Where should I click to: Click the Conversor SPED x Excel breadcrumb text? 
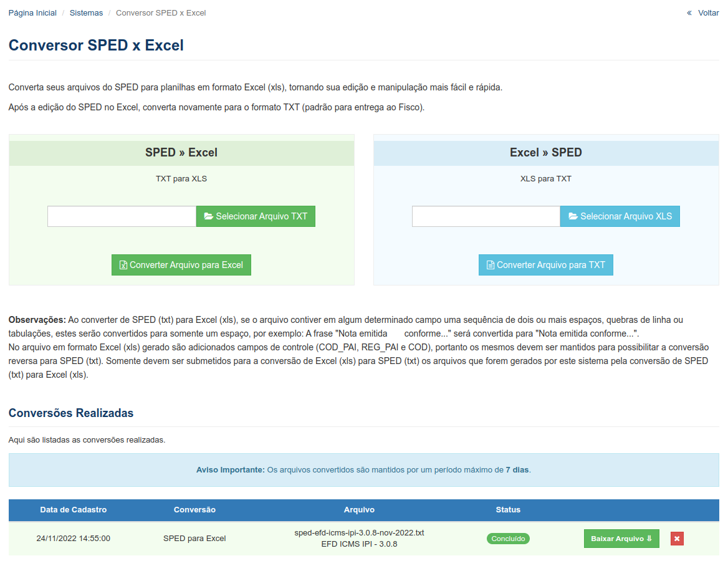pyautogui.click(x=161, y=13)
